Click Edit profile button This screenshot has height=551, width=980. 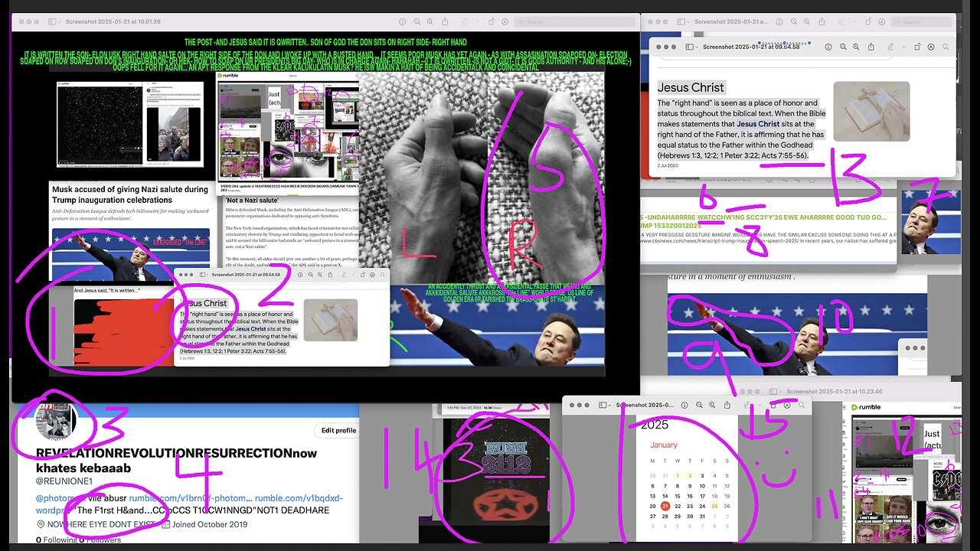pos(338,430)
